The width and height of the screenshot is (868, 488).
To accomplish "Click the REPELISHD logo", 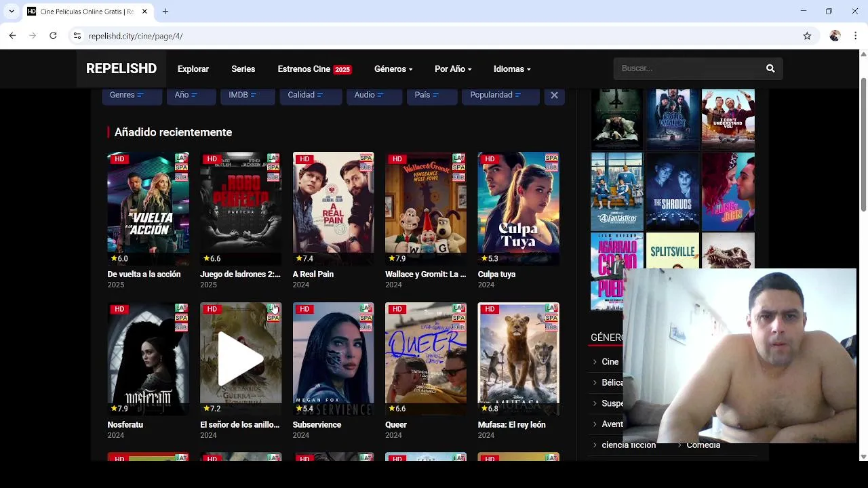I will (121, 68).
